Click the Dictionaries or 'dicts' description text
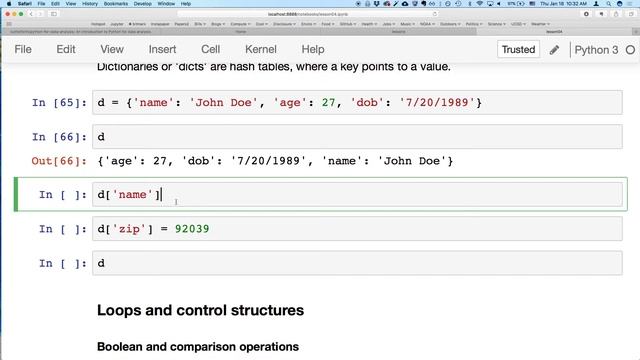This screenshot has height=360, width=640. [274, 67]
